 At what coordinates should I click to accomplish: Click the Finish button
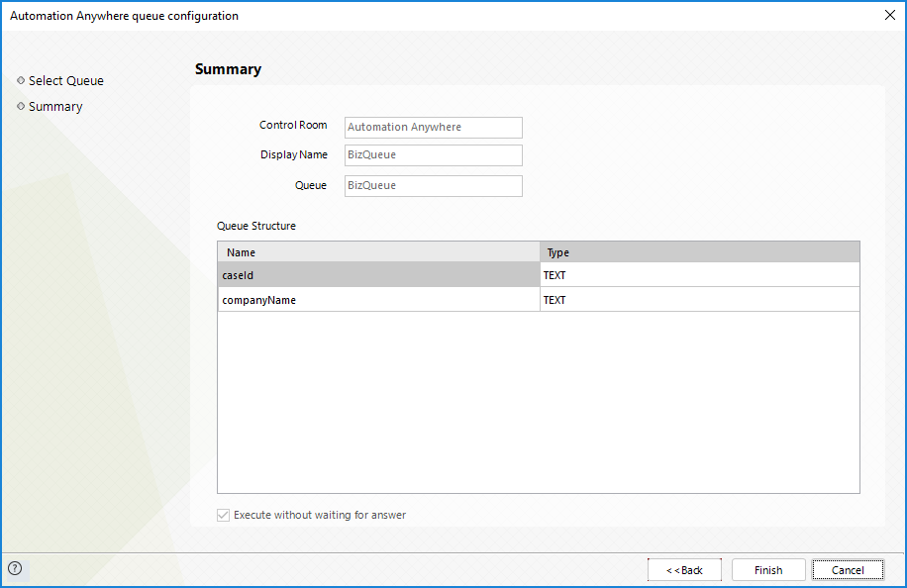[x=768, y=570]
